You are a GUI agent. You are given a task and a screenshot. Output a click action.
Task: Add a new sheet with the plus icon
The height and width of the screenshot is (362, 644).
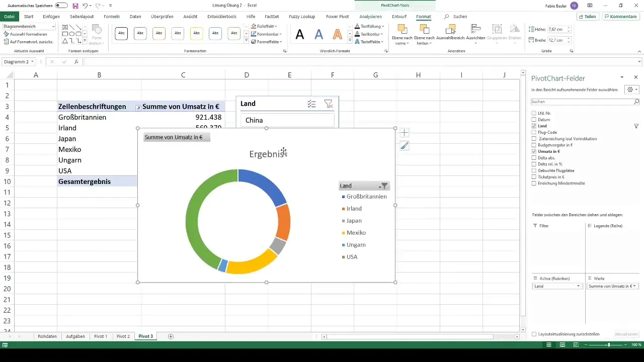[171, 336]
